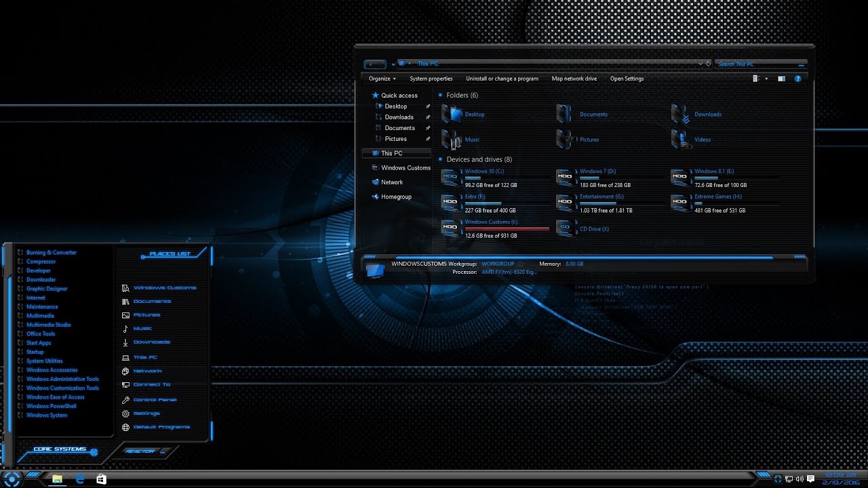Select the Entertainment (G:) drive icon
This screenshot has width=868, height=488.
coord(565,203)
